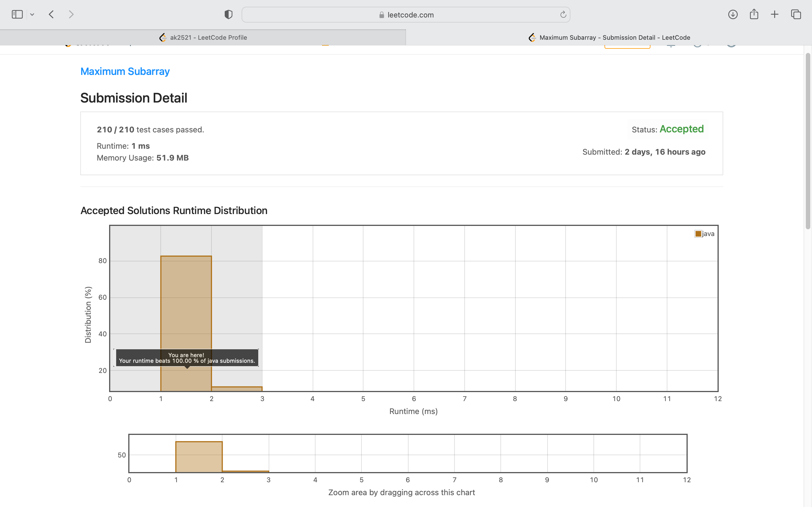This screenshot has height=507, width=812.
Task: Open sidebar tab group dropdown chevron
Action: pyautogui.click(x=32, y=14)
